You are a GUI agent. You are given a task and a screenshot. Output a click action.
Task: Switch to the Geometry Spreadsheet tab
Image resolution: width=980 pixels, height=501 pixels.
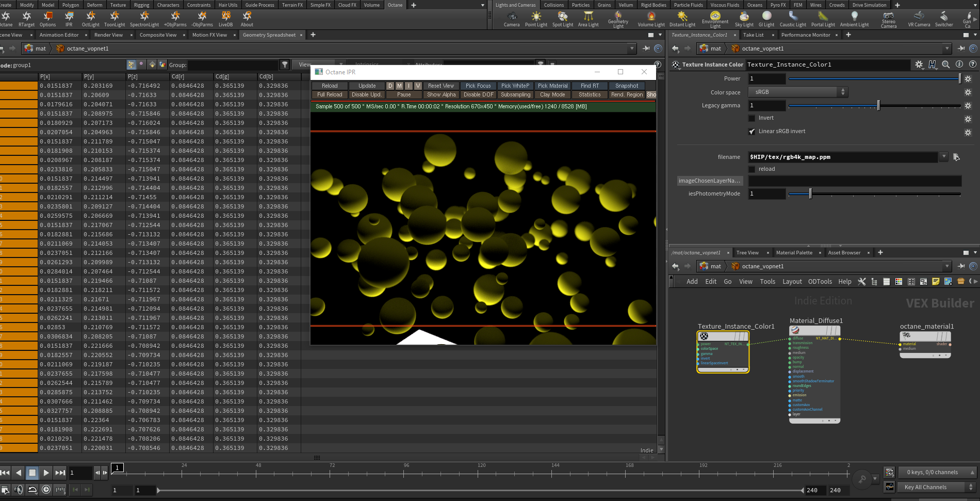(269, 35)
